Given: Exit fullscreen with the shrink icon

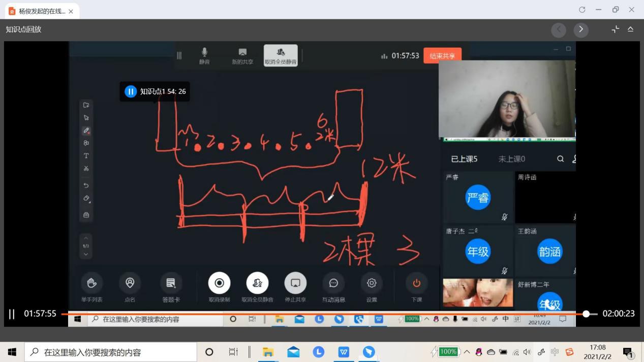Looking at the screenshot, I should click(x=616, y=29).
